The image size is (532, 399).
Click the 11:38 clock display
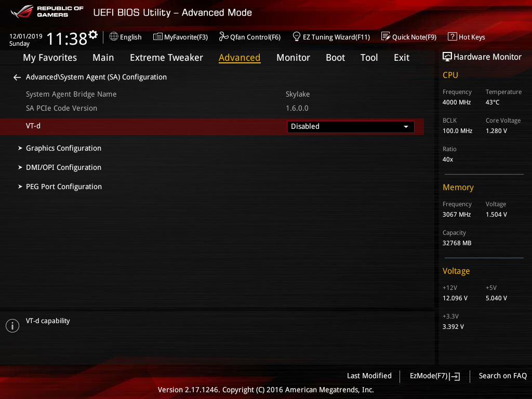[x=67, y=38]
